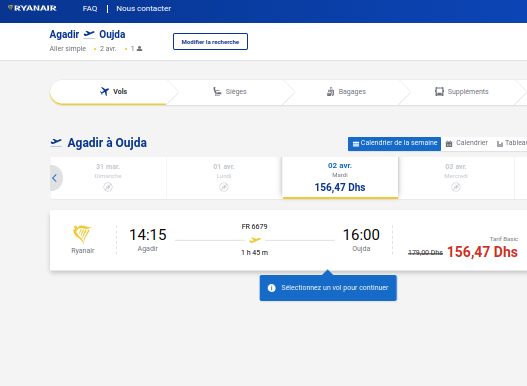Click the crossed-out 179,00 Dhs price

tap(425, 253)
